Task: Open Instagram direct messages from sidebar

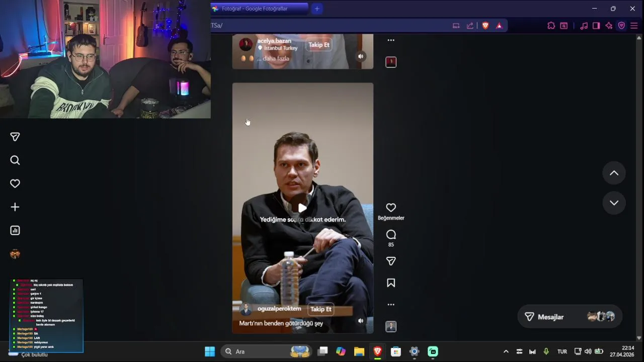Action: coord(15,137)
